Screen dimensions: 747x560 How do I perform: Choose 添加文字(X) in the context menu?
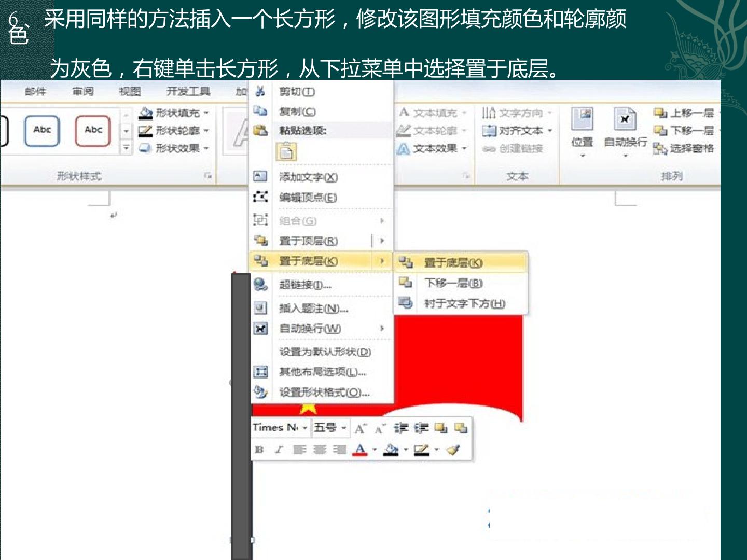[308, 177]
